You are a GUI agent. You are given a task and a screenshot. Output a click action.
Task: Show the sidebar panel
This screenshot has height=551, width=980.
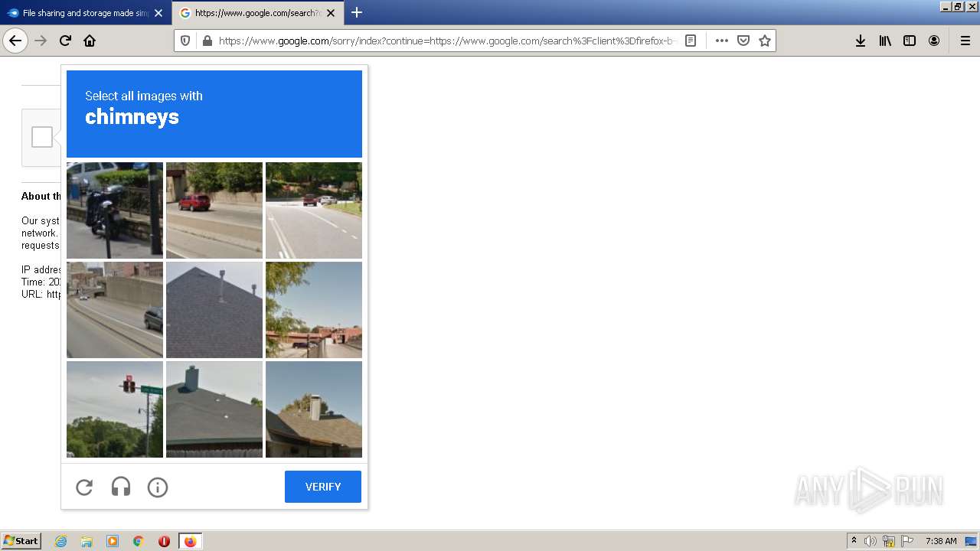tap(910, 41)
